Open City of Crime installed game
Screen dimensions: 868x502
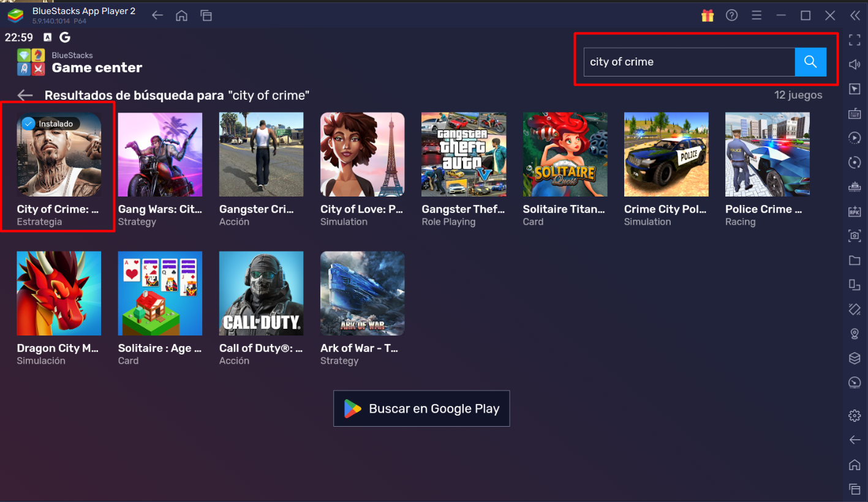click(x=59, y=154)
